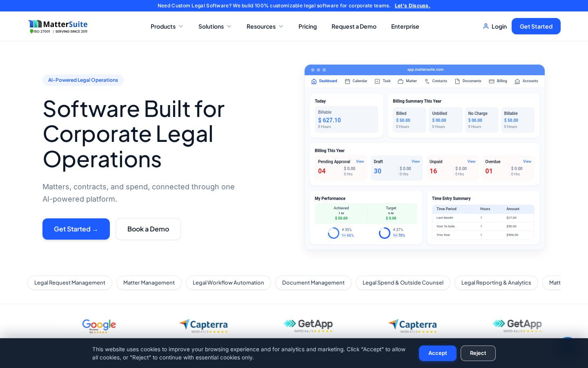Click the Book a Demo button

148,229
